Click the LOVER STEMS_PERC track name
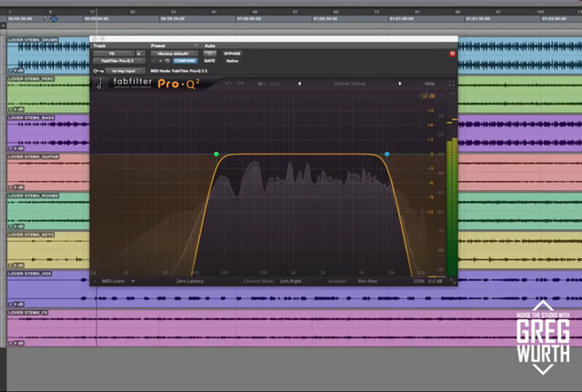This screenshot has height=392, width=582. (31, 79)
